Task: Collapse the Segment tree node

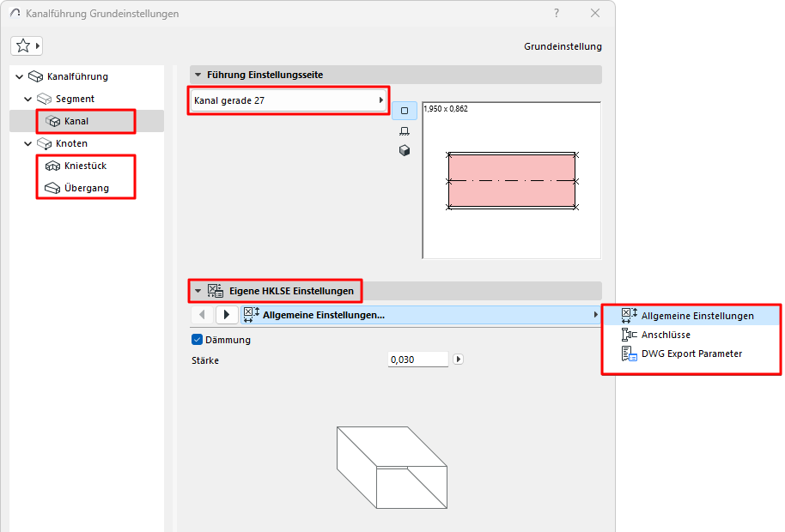Action: point(28,99)
